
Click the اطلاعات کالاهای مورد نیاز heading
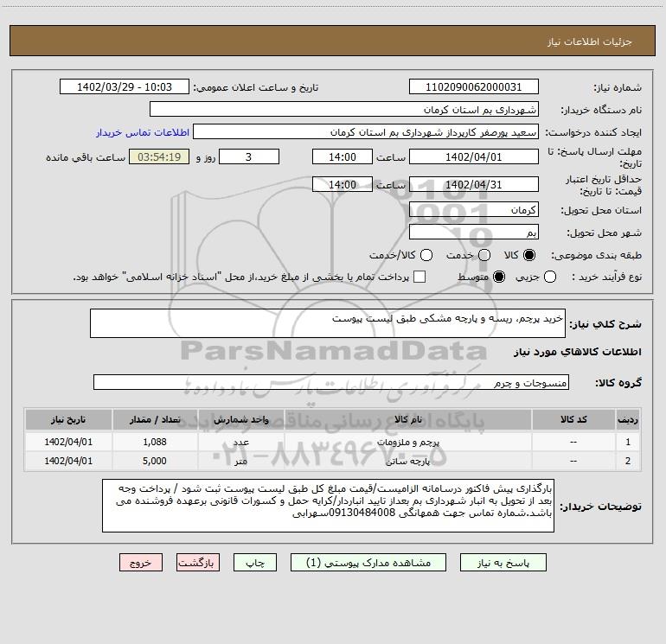(577, 352)
